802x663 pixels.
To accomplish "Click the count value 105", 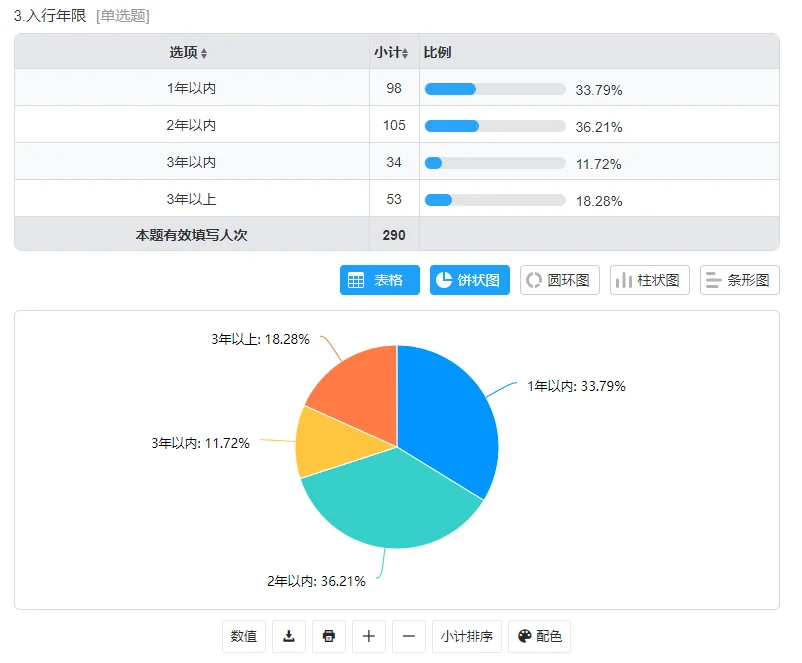I will [394, 125].
